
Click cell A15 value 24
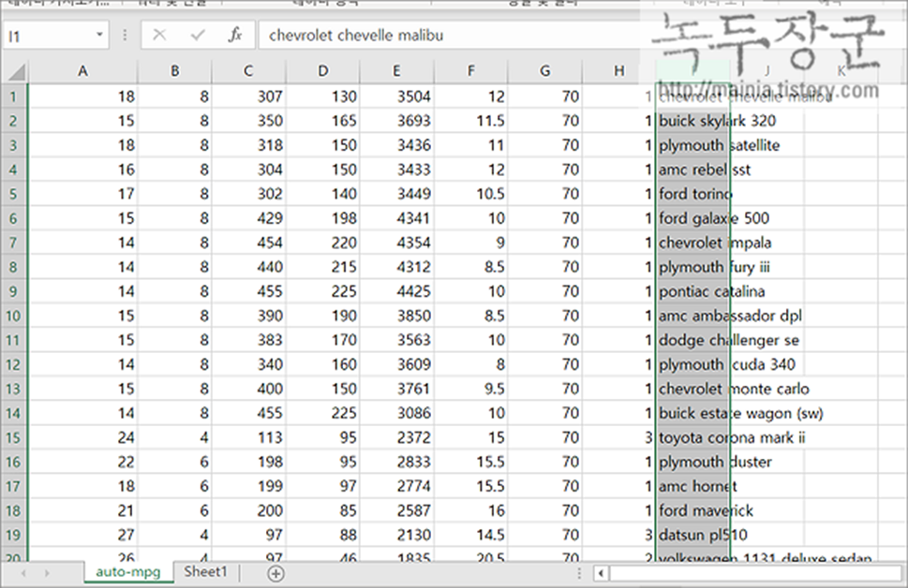(82, 437)
